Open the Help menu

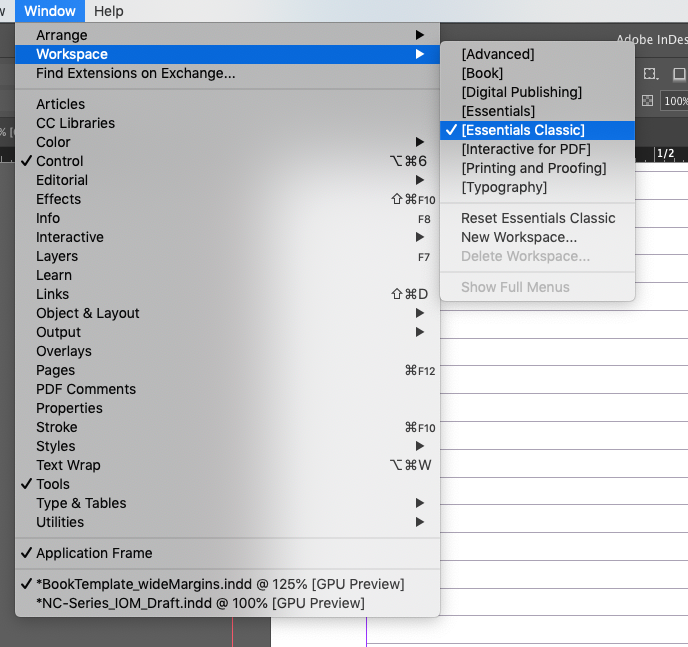(109, 11)
